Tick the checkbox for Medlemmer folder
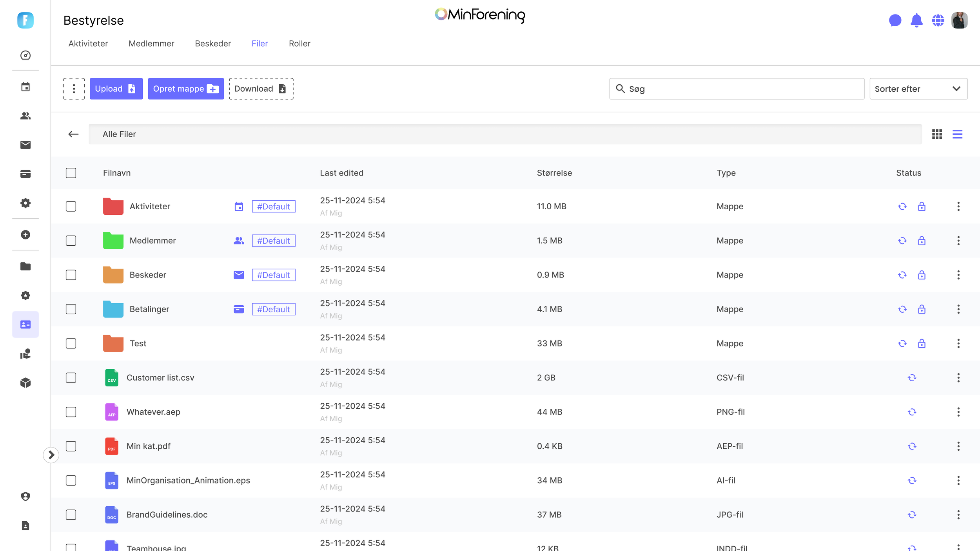 point(71,241)
